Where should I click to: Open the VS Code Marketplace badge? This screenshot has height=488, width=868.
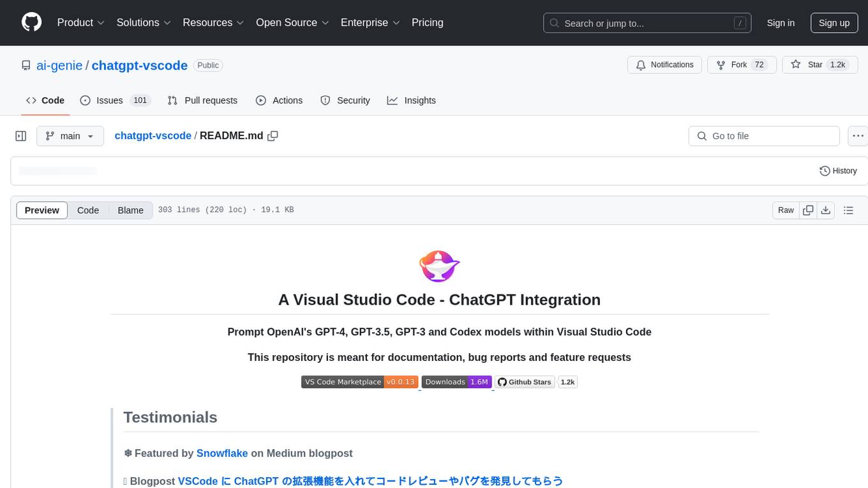click(x=359, y=382)
